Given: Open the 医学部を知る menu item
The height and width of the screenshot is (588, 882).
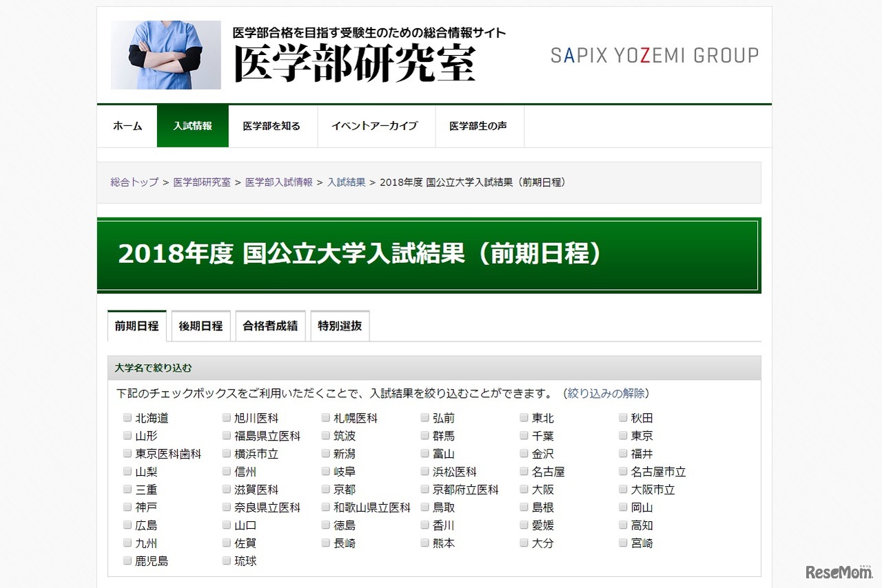Looking at the screenshot, I should click(x=273, y=126).
